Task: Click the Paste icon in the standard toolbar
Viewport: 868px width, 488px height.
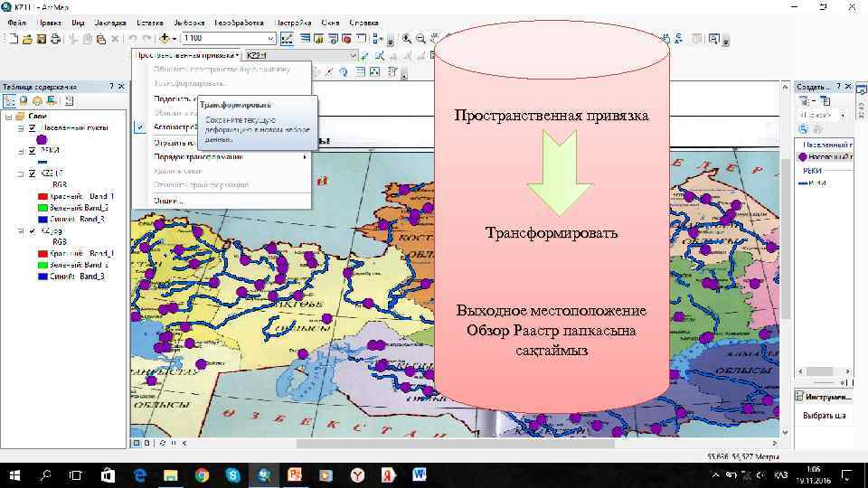Action: click(100, 39)
